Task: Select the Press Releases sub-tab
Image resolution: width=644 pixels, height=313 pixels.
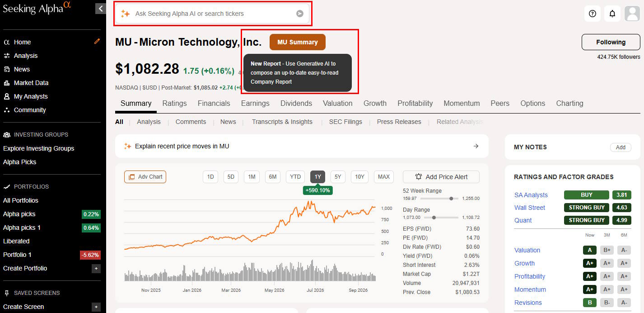Action: pyautogui.click(x=399, y=122)
